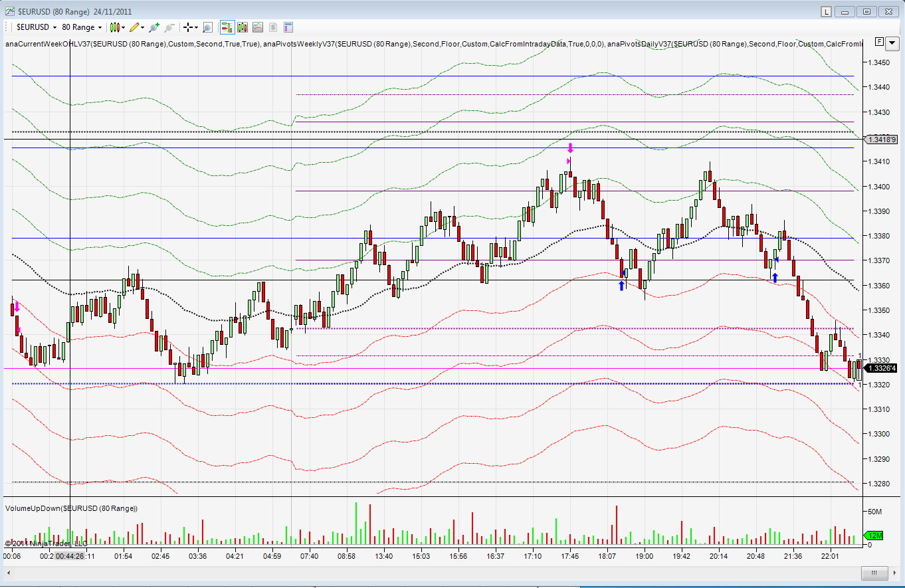Click the 19:00 time axis label

pyautogui.click(x=645, y=556)
